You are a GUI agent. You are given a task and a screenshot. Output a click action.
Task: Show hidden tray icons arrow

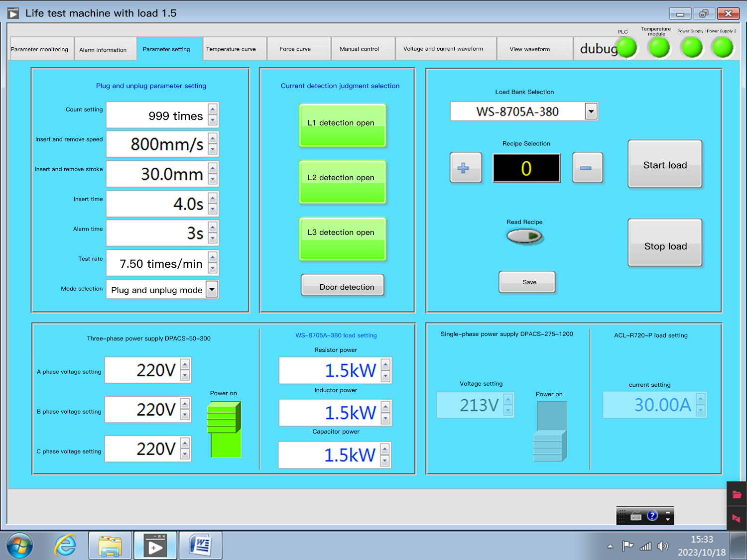[x=610, y=546]
